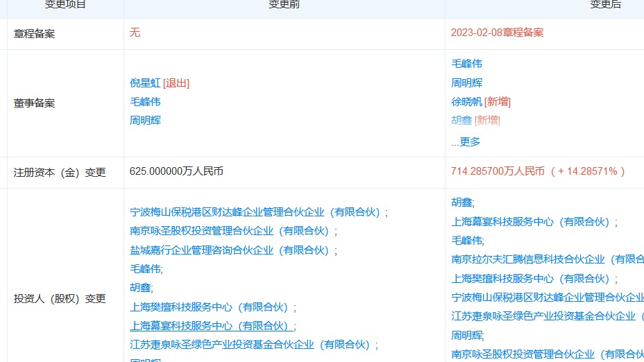Click the 2023-02-08章程备案 entry

pyautogui.click(x=497, y=33)
